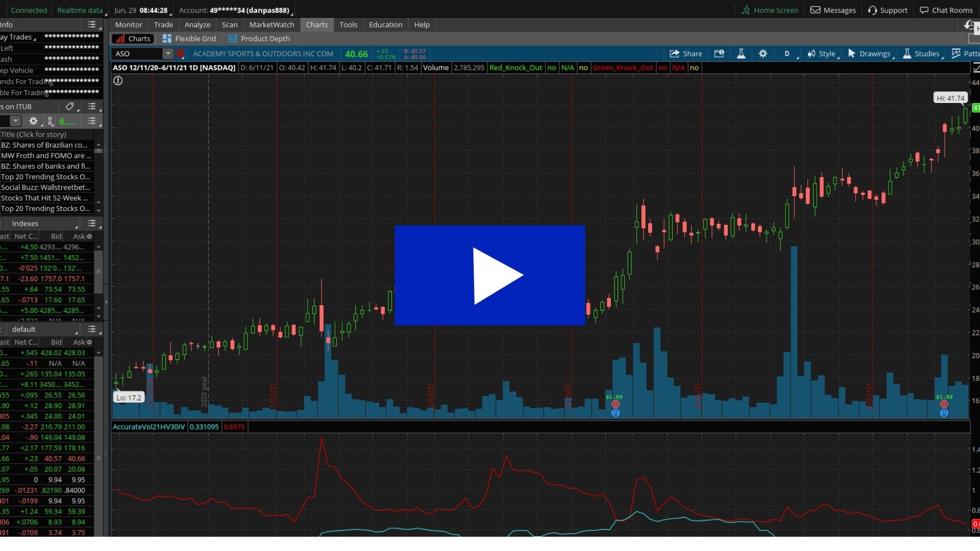Viewport: 980px width, 551px height.
Task: Play the video overlay
Action: pyautogui.click(x=490, y=275)
